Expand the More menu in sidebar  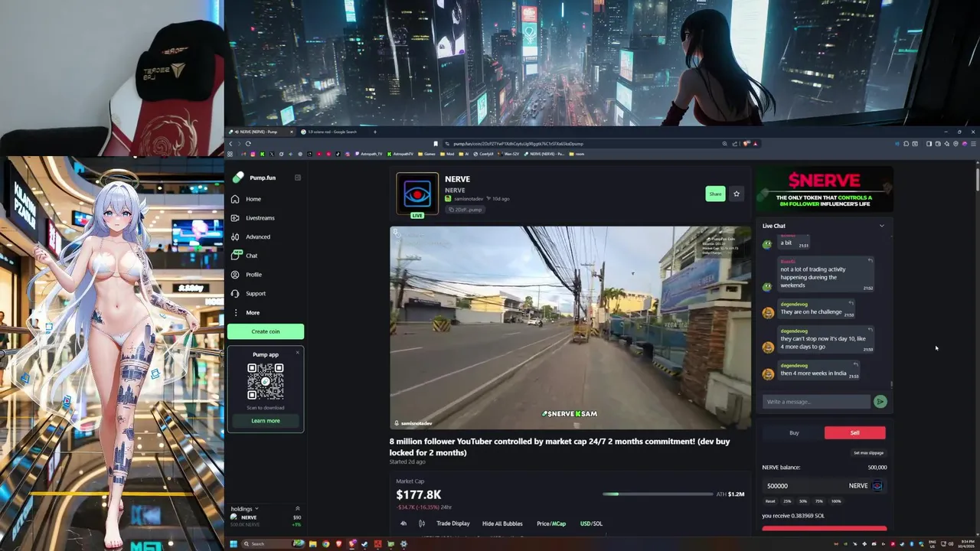tap(252, 312)
